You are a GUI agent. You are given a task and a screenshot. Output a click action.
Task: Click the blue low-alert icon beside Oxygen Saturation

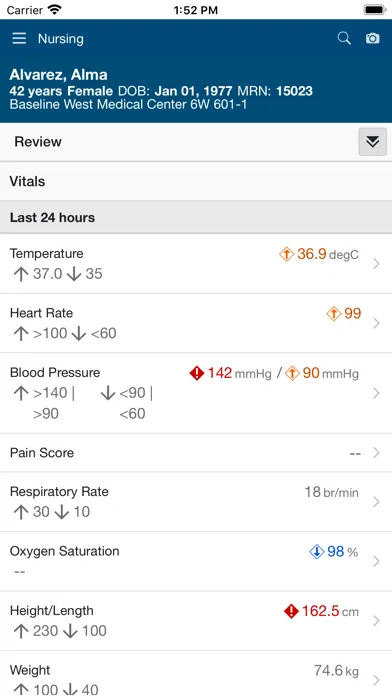pyautogui.click(x=317, y=552)
